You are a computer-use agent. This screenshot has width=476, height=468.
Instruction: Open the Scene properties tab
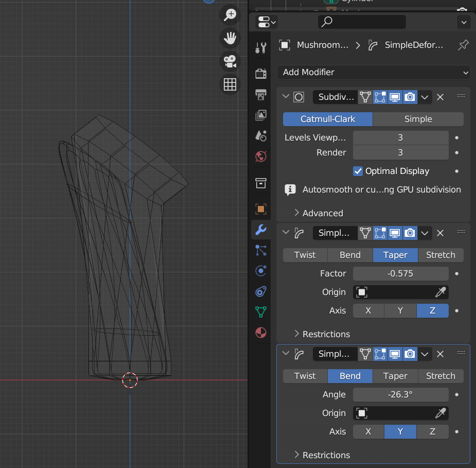[261, 136]
